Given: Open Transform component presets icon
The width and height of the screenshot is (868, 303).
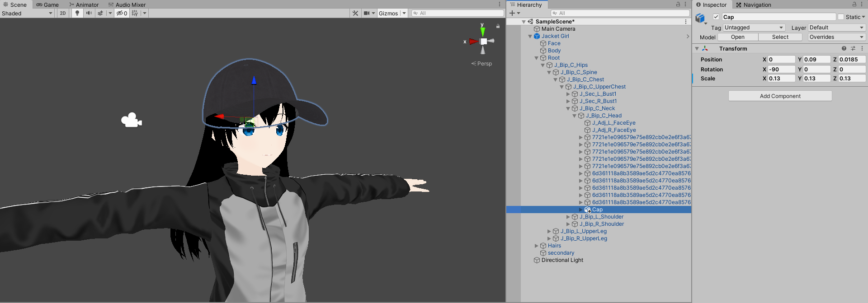Looking at the screenshot, I should tap(853, 48).
